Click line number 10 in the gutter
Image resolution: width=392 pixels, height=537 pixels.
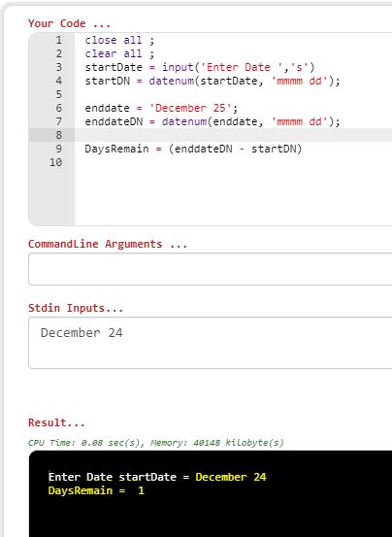tap(55, 162)
